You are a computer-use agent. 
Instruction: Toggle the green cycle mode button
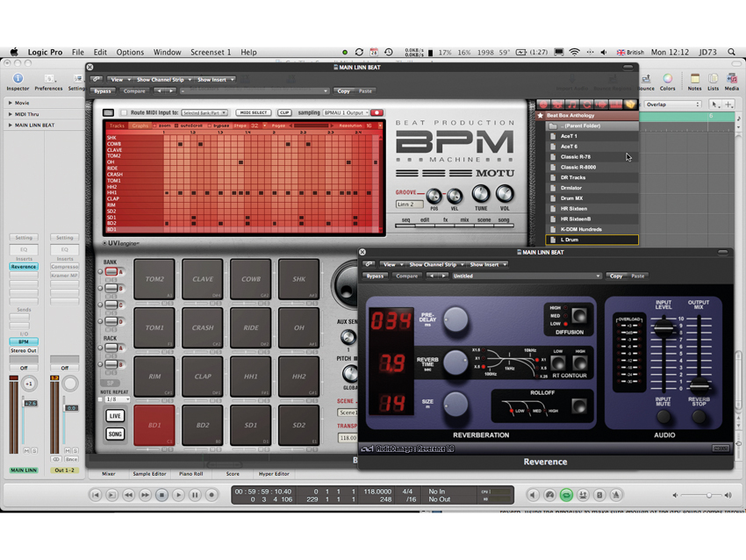tap(566, 495)
